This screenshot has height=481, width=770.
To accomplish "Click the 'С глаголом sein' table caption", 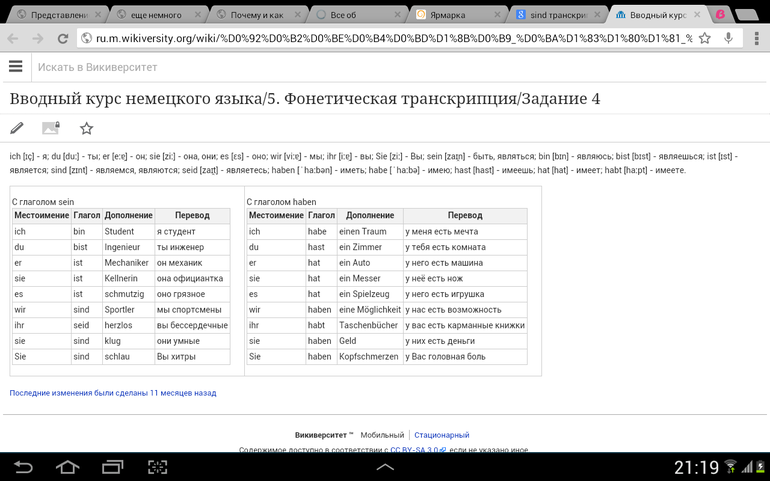I will click(x=43, y=201).
